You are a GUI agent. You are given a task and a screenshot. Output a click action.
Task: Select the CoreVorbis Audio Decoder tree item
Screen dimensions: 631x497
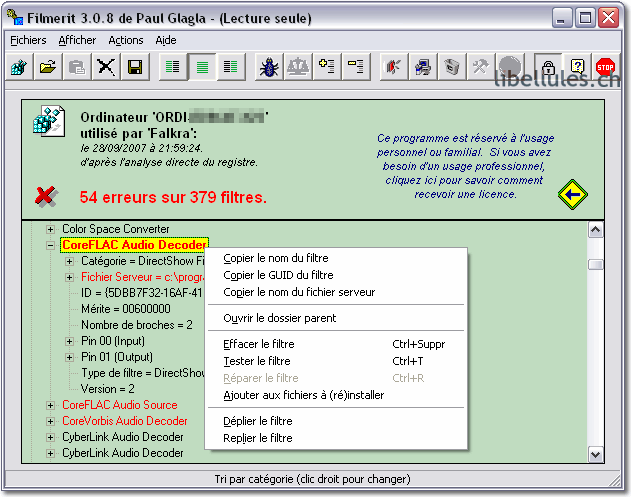tap(125, 421)
